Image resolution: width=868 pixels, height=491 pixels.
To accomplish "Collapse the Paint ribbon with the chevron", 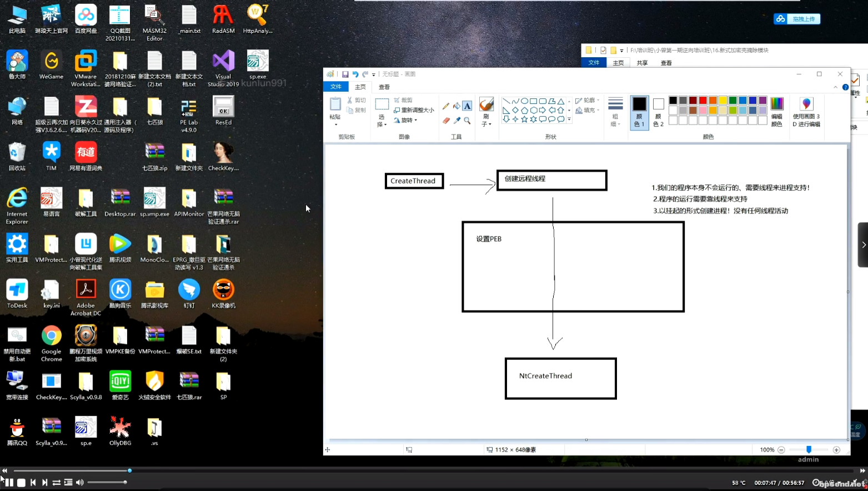I will [x=835, y=87].
